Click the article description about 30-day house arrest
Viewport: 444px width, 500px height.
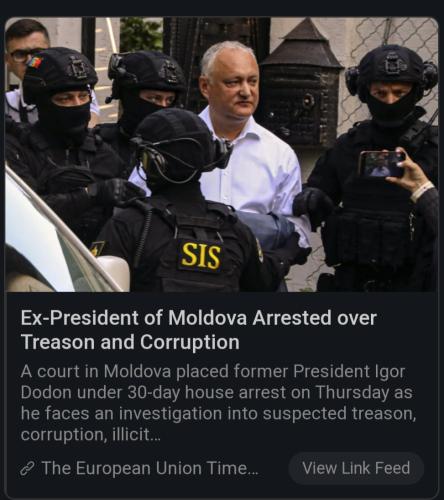coord(218,403)
